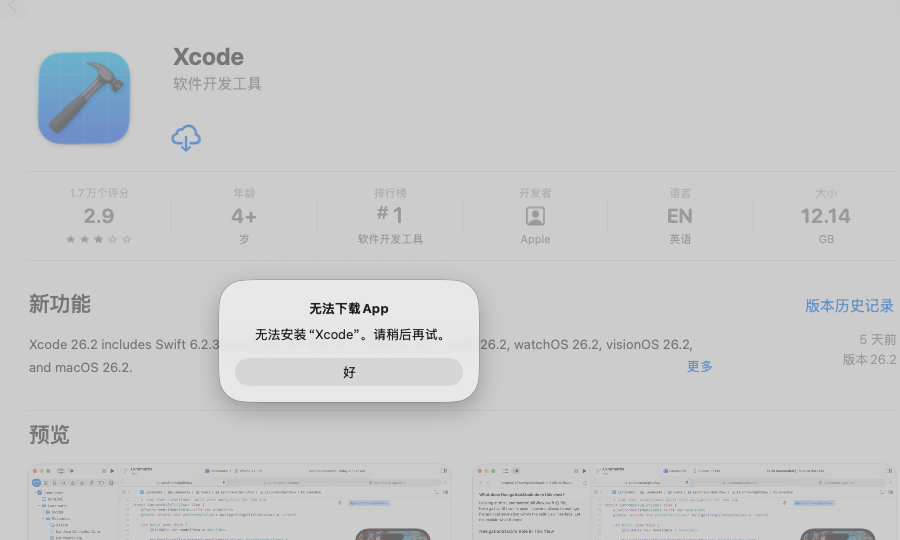Open the second Xcode preview screenshot
Screen dimensions: 900x540
coord(684,502)
